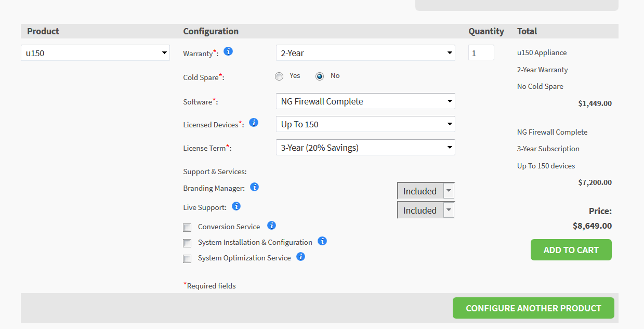Click Configure Another Product button
Image resolution: width=644 pixels, height=329 pixels.
click(x=533, y=308)
